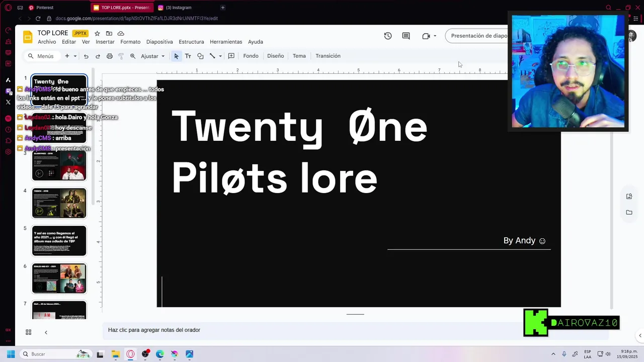Open File Explorer from the taskbar
Viewport: 644px width, 362px height.
click(x=115, y=354)
